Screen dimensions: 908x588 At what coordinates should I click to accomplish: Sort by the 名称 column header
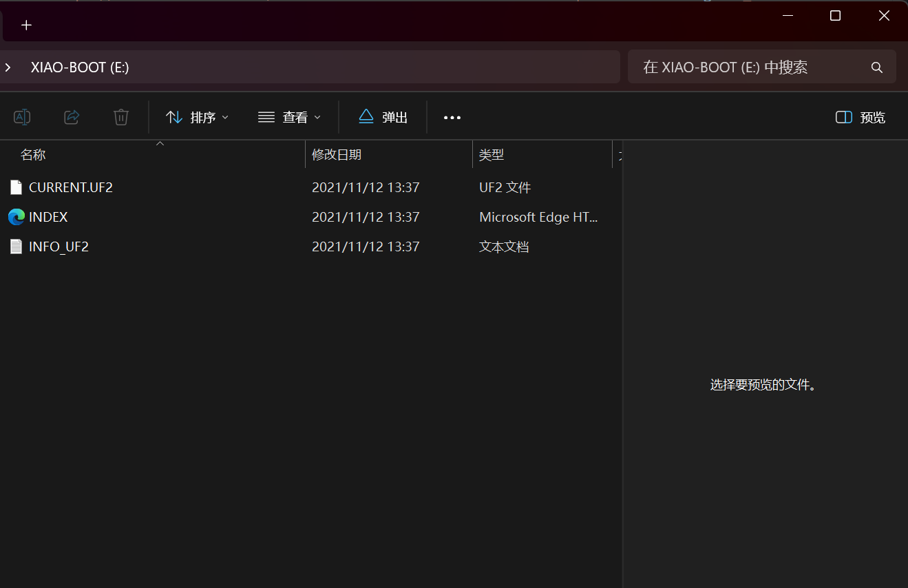click(x=33, y=155)
